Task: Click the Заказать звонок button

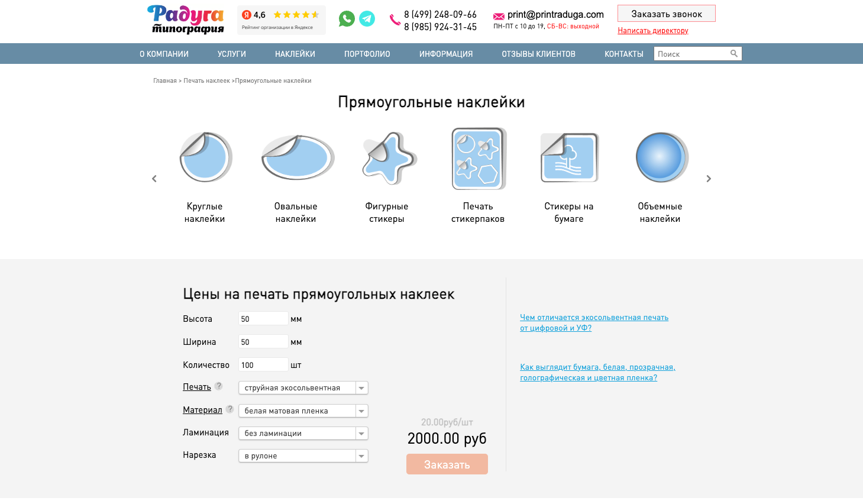Action: pyautogui.click(x=666, y=14)
